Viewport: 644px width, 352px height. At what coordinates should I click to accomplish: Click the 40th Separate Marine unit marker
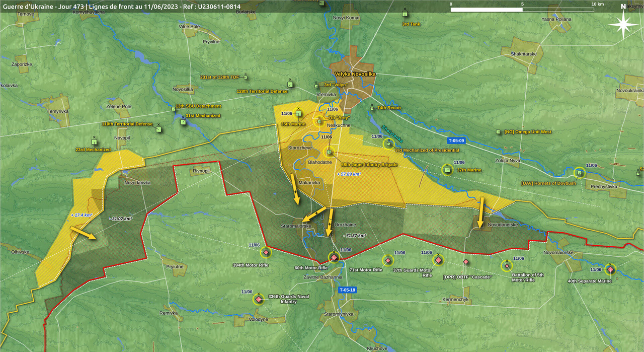pyautogui.click(x=610, y=270)
